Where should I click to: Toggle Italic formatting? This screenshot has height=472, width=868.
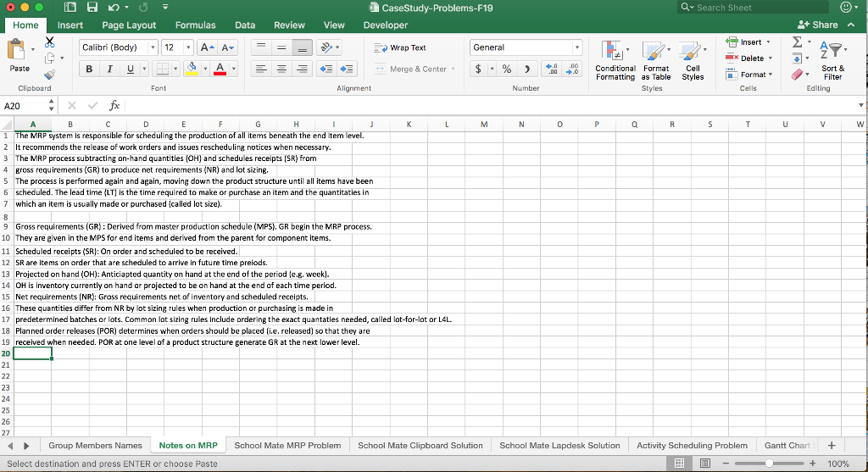click(109, 69)
